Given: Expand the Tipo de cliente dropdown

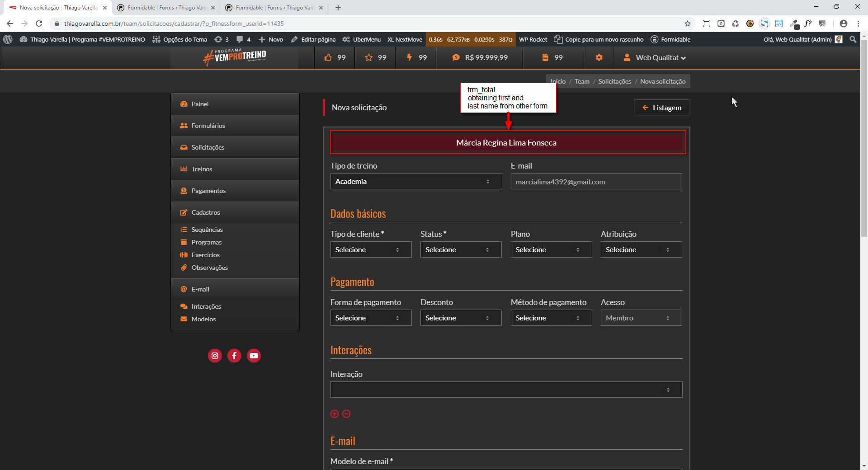Looking at the screenshot, I should point(371,249).
